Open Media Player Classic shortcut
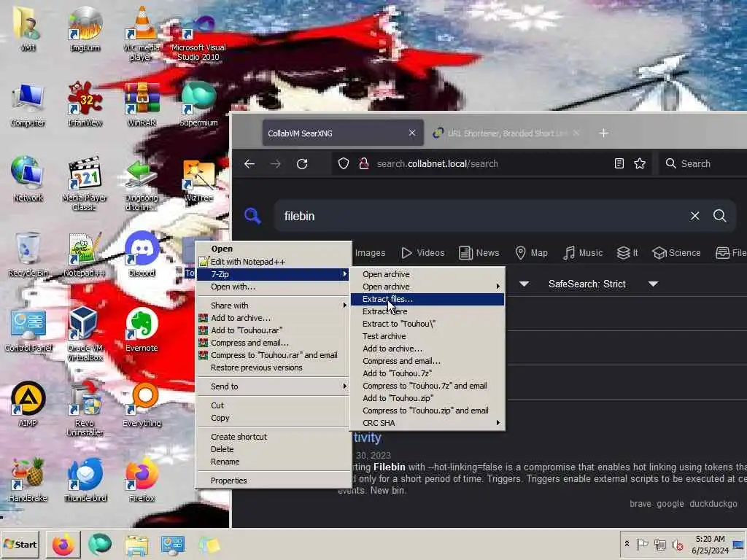Image resolution: width=747 pixels, height=560 pixels. pos(85,184)
